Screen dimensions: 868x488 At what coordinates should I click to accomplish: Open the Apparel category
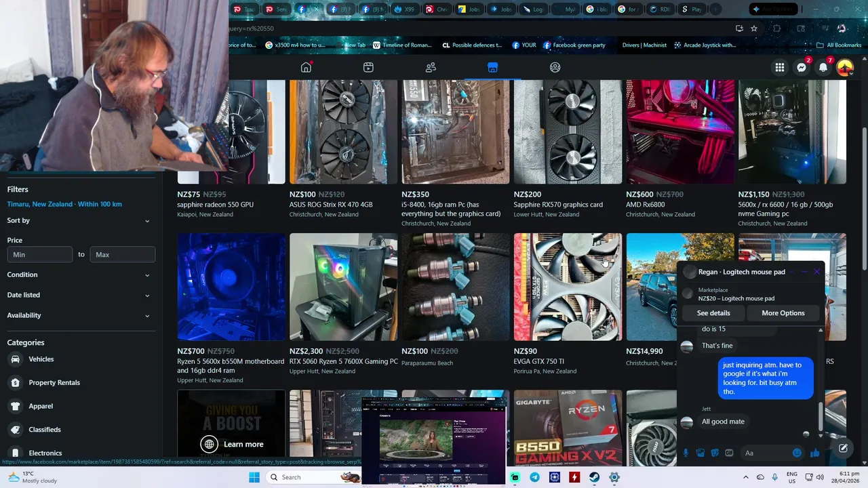tap(81, 406)
